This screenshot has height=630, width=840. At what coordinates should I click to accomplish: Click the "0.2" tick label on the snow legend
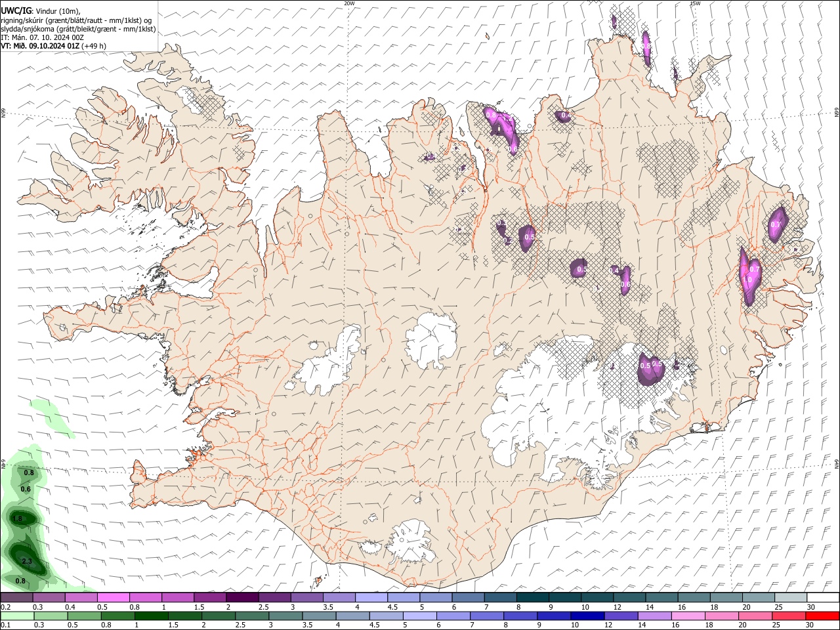pyautogui.click(x=6, y=607)
